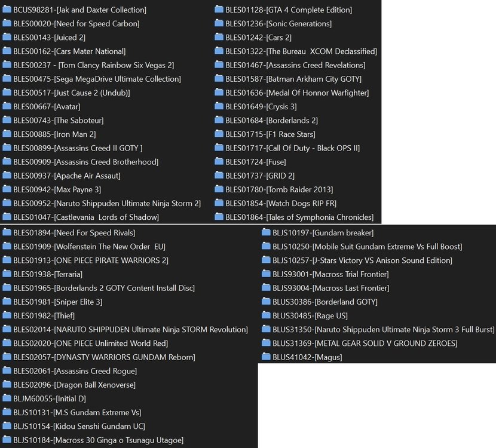Select "BLES02057-[DYNASTY WARRIORS GUNDAM Reborn]" name
The width and height of the screenshot is (496, 448).
(x=104, y=357)
